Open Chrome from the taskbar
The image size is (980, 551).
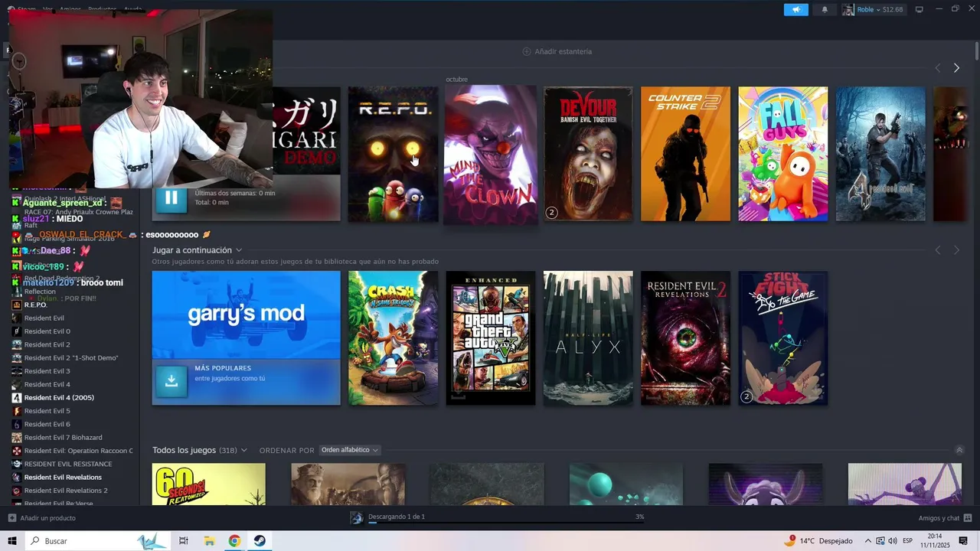tap(234, 541)
